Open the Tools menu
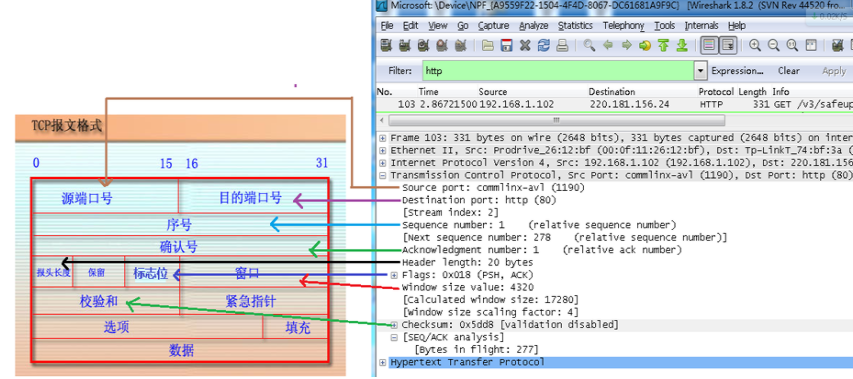 [x=664, y=26]
